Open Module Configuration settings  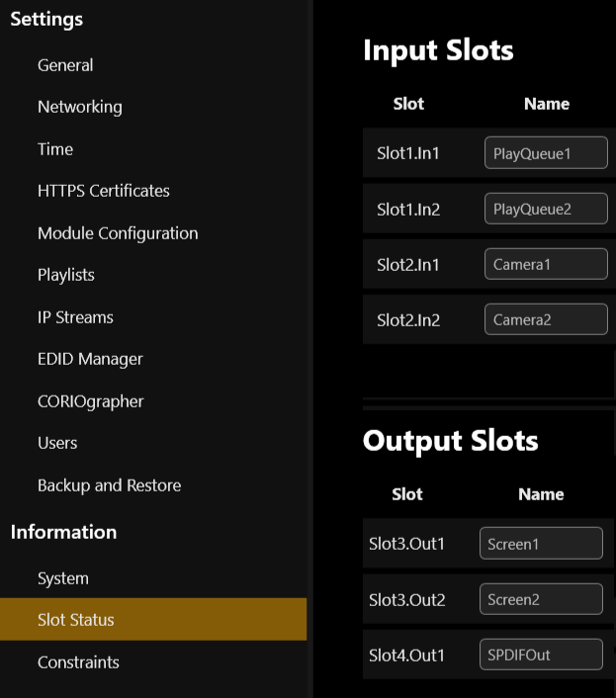click(x=118, y=233)
